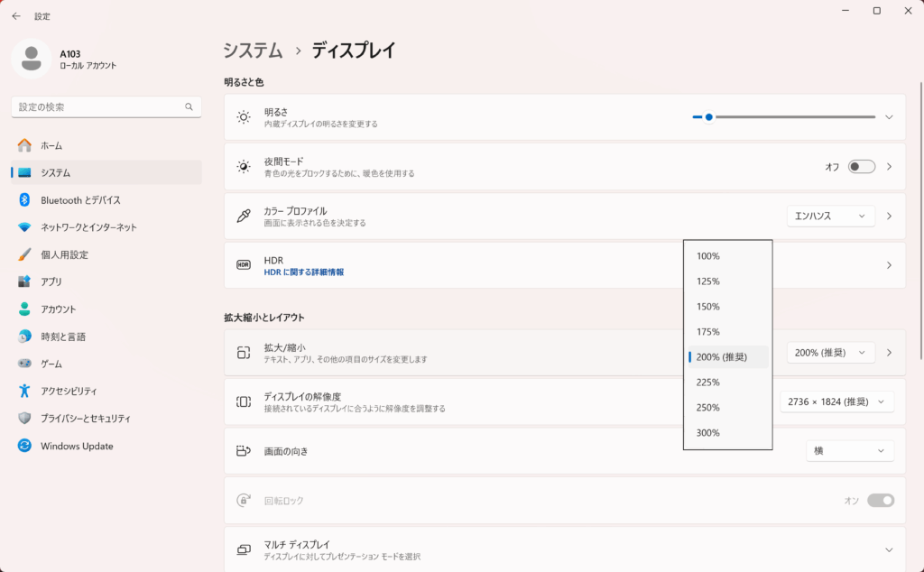Select 150% in scale list
Viewport: 924px width, 572px height.
click(x=728, y=307)
